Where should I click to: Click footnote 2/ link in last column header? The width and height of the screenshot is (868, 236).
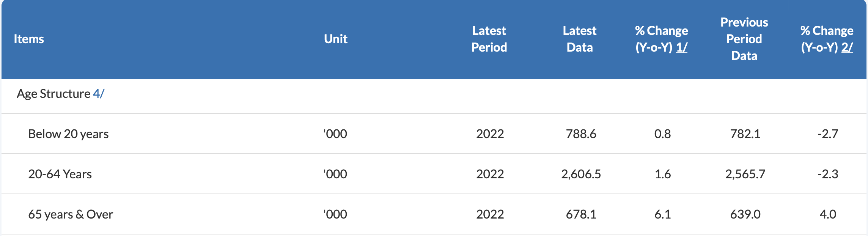tap(847, 47)
